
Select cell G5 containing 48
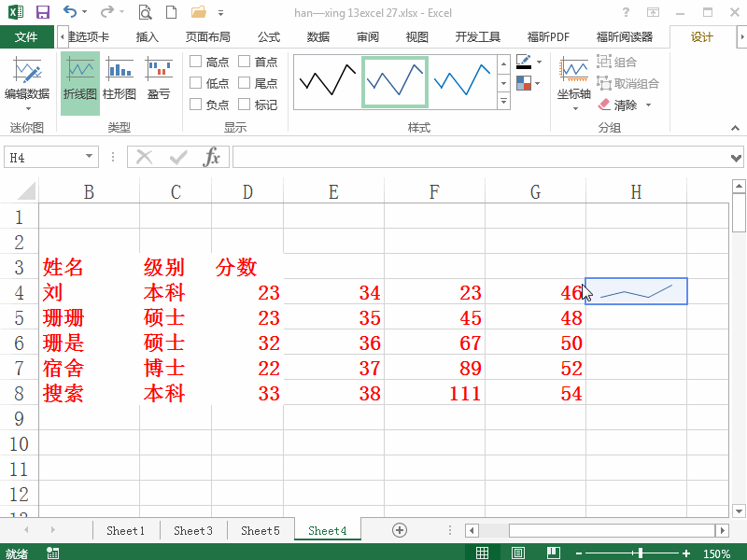[x=535, y=317]
